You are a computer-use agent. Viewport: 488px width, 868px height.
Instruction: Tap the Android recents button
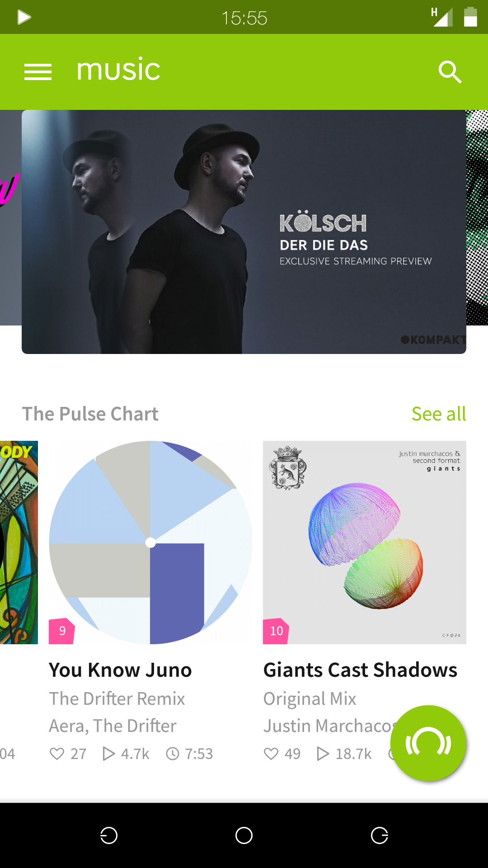[x=380, y=835]
